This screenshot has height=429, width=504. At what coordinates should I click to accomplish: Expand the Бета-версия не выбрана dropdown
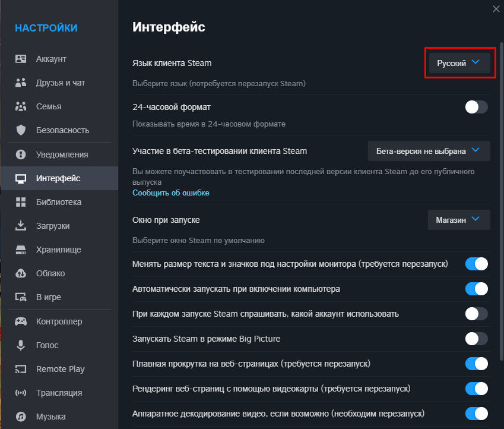pyautogui.click(x=429, y=151)
